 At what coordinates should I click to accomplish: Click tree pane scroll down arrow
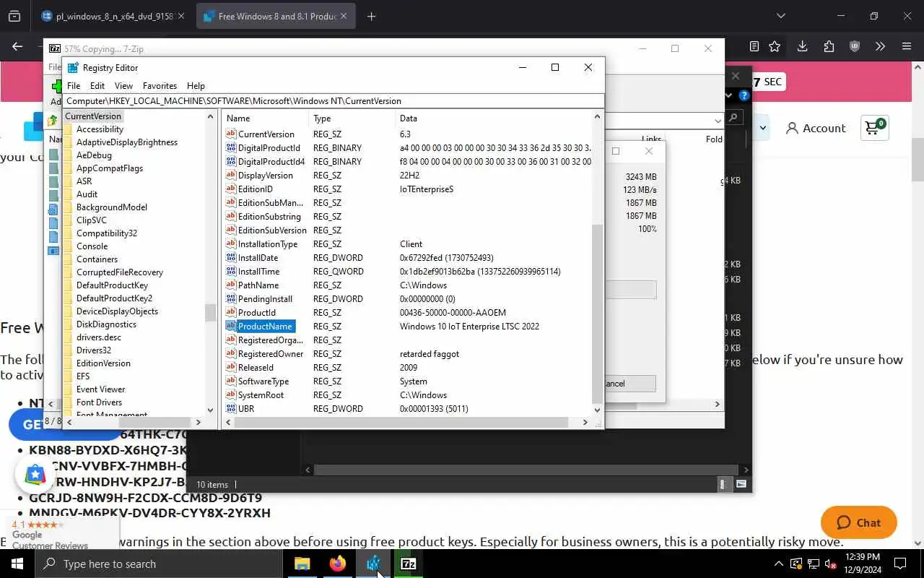coord(211,409)
